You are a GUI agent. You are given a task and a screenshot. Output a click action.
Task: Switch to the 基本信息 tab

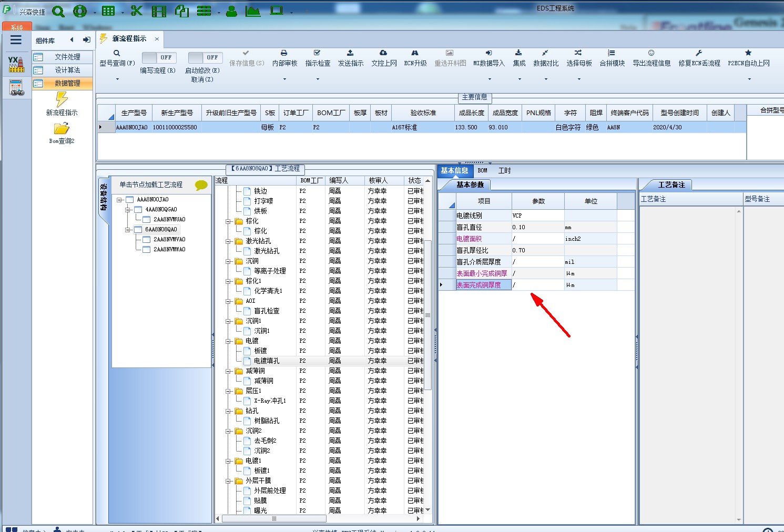tap(454, 170)
